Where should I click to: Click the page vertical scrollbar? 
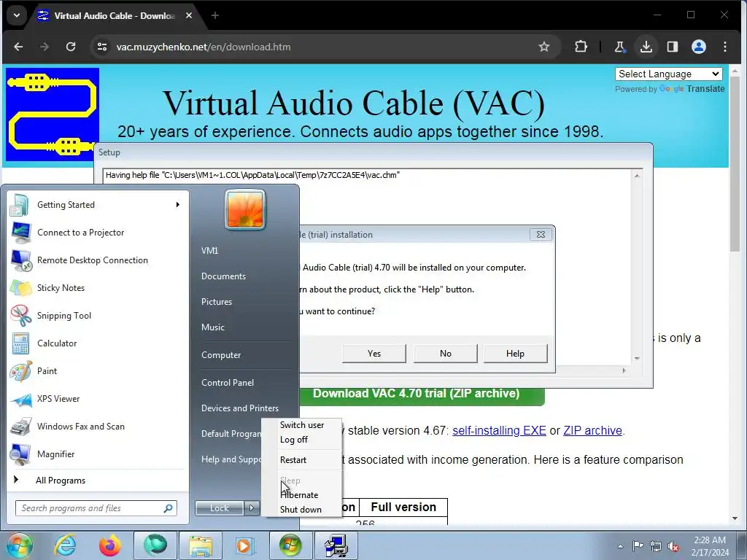[x=734, y=164]
